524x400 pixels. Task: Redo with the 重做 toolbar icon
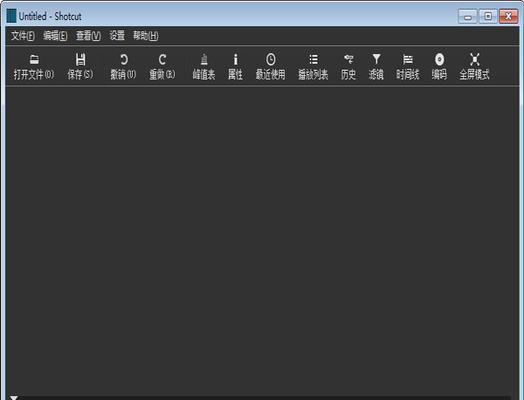(x=162, y=66)
